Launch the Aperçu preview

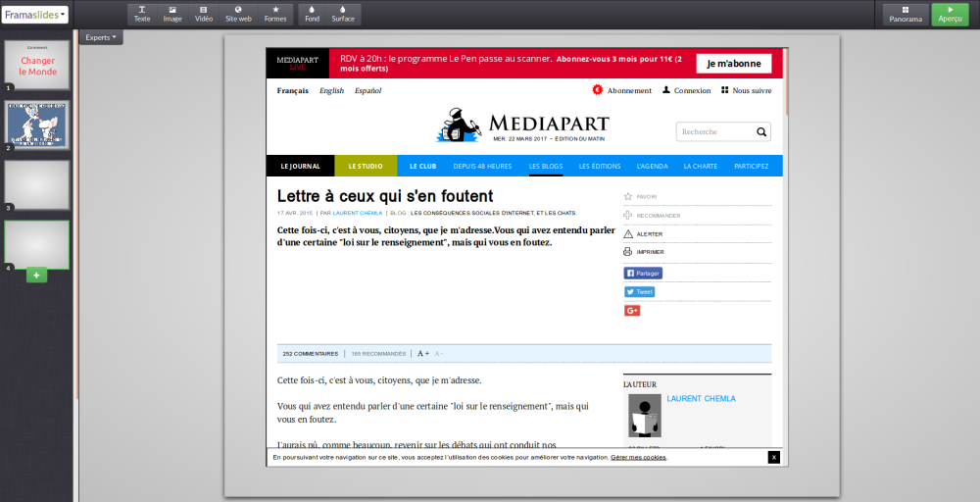point(950,15)
